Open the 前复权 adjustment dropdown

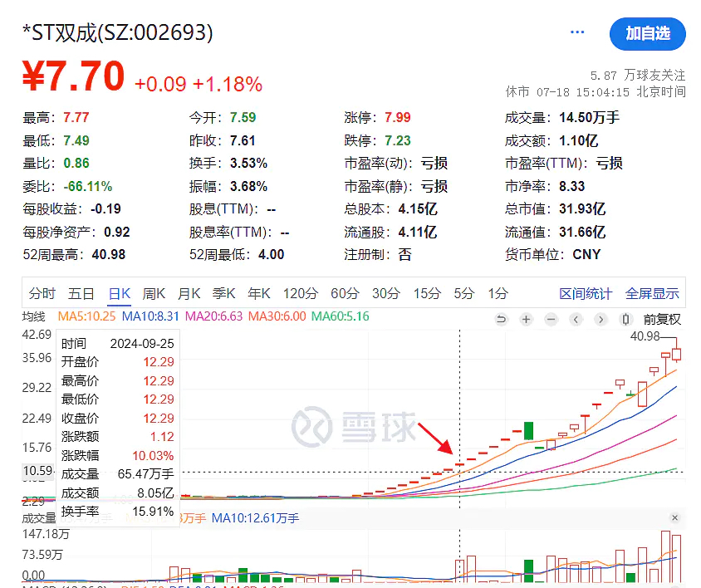pyautogui.click(x=662, y=319)
